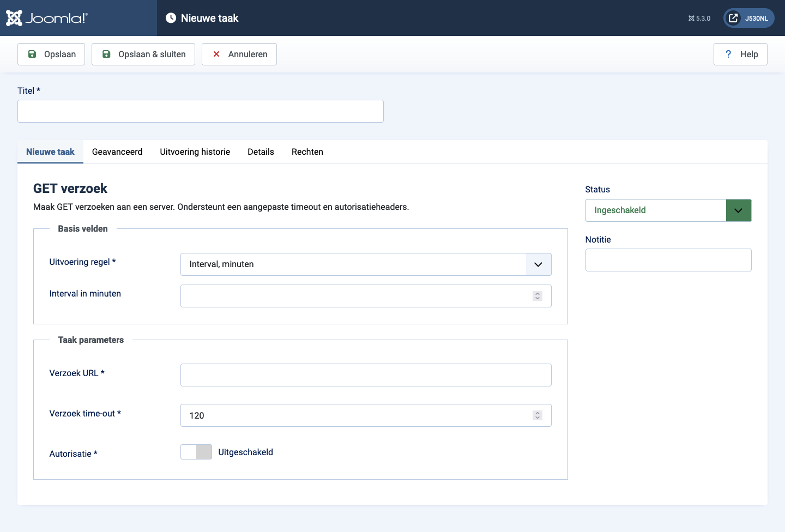Screen dimensions: 785x532
Task: Open the Help button
Action: [740, 54]
